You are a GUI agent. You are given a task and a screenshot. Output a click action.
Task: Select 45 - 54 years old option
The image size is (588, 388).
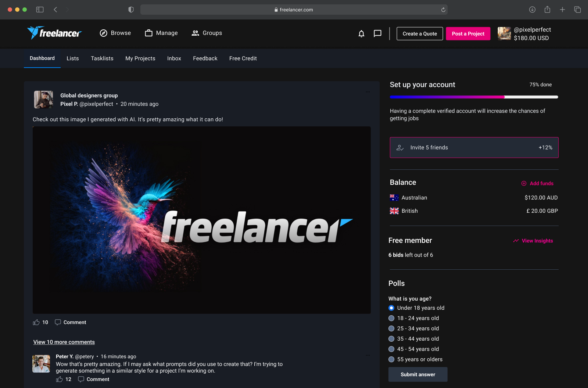(391, 349)
